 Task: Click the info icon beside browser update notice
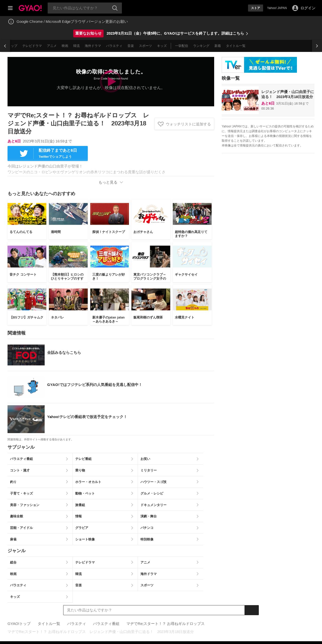(x=11, y=22)
